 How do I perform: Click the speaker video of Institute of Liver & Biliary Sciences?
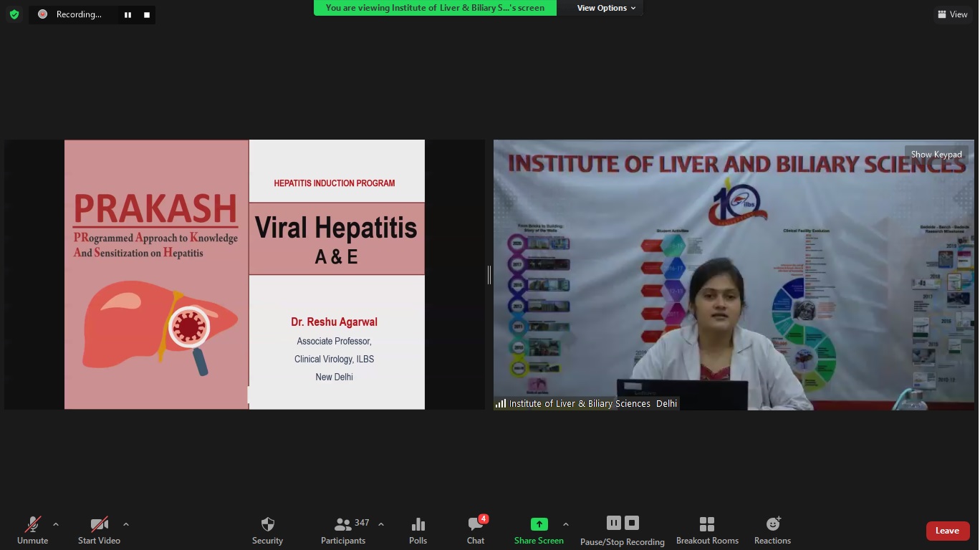[x=734, y=274]
